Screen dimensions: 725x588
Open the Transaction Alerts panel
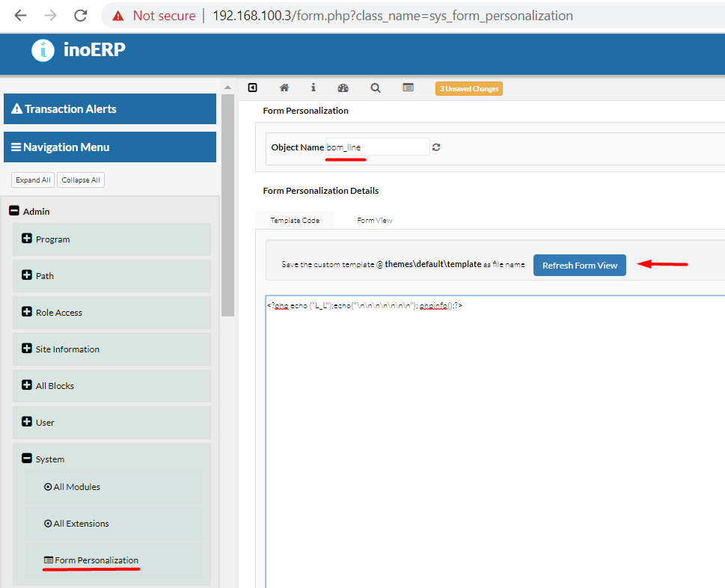(110, 109)
